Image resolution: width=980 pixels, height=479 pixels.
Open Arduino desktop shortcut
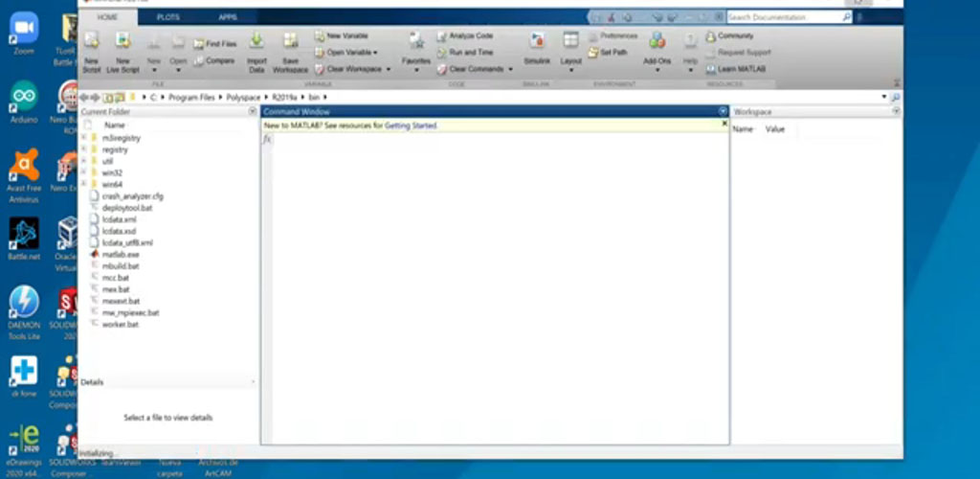click(x=24, y=102)
